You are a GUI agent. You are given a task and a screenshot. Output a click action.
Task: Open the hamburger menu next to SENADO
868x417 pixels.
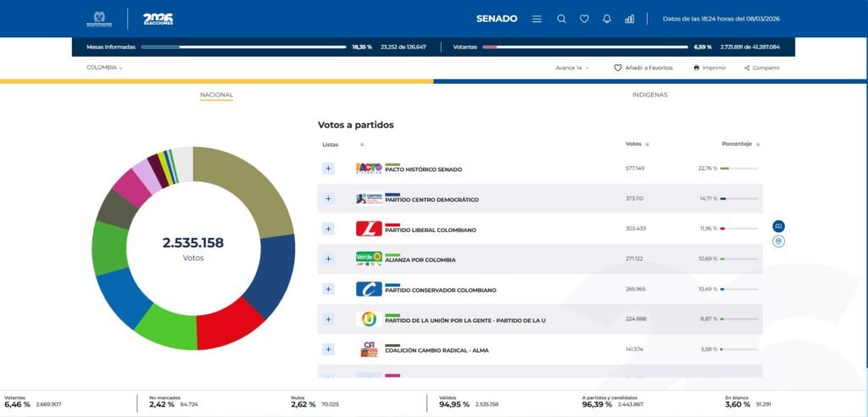(537, 19)
